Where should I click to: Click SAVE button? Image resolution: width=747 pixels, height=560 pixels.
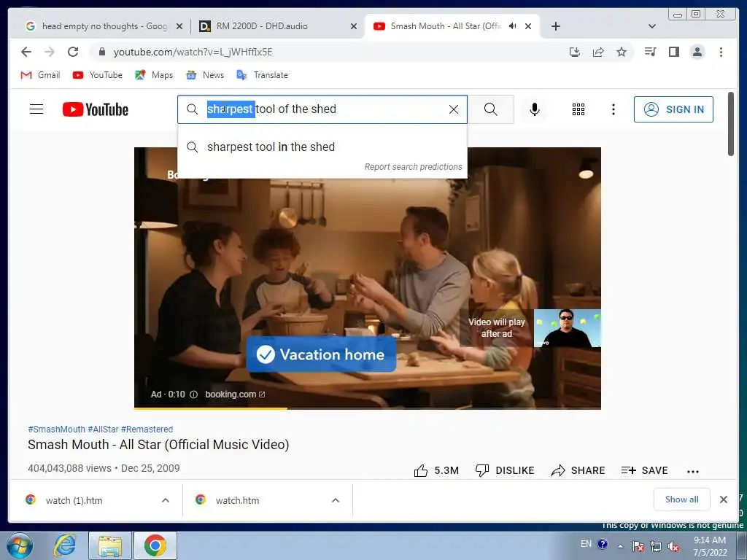pos(645,470)
